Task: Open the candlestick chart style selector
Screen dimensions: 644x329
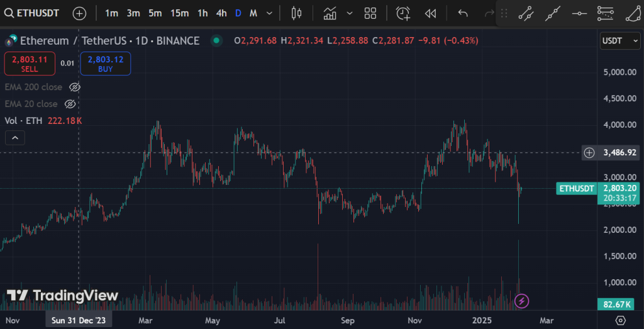Action: tap(297, 13)
